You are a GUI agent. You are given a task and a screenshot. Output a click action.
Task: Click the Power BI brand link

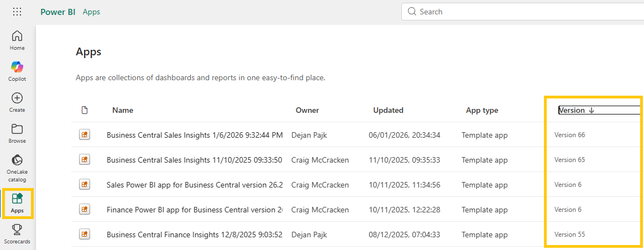(58, 12)
